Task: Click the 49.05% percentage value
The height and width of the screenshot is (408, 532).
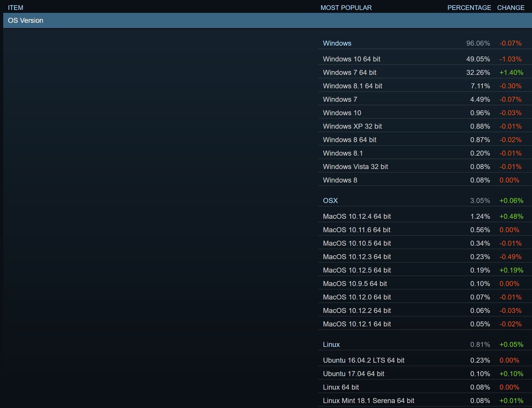Action: pyautogui.click(x=478, y=59)
